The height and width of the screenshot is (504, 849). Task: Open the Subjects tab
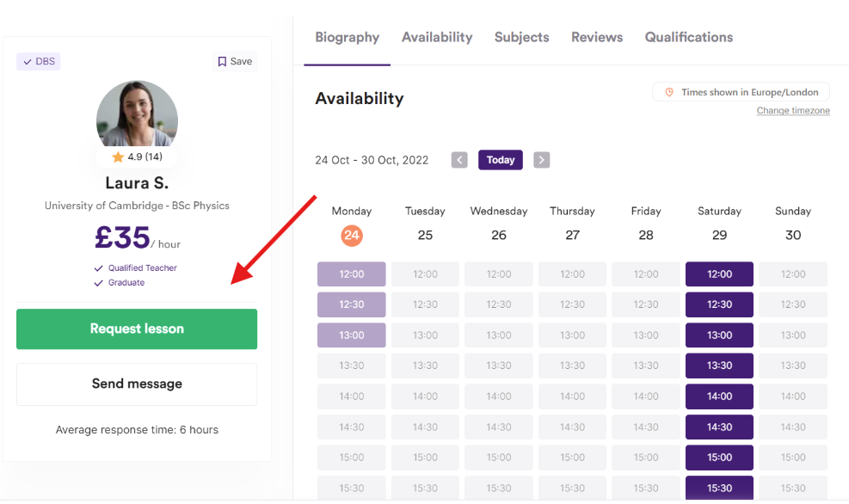[521, 37]
